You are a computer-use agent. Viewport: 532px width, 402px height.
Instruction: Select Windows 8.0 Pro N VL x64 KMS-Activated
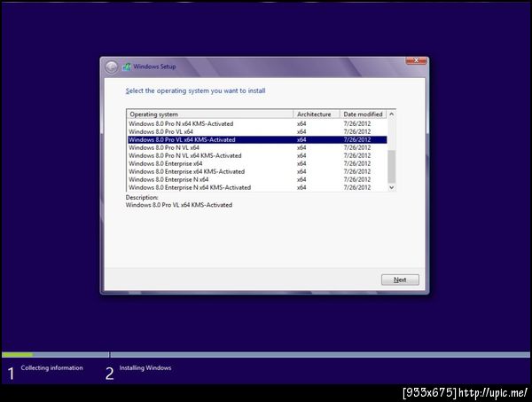tap(257, 155)
